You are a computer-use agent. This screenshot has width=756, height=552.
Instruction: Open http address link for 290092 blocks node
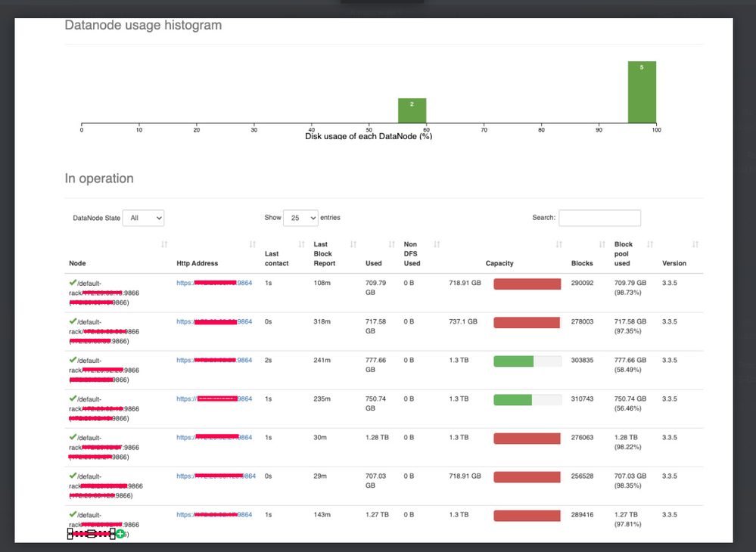tap(214, 284)
